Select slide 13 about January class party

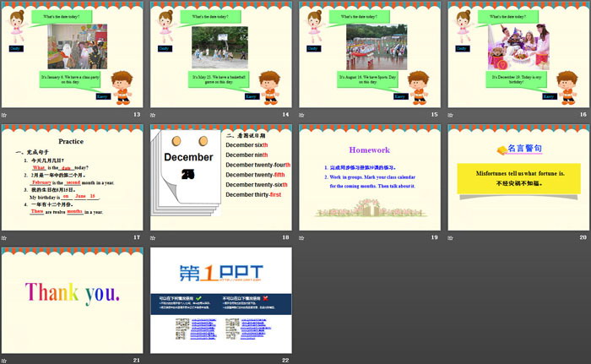pos(72,56)
